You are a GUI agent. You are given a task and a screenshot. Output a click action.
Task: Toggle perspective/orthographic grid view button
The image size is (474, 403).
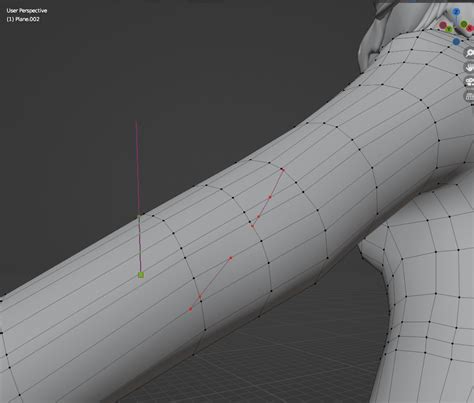(x=469, y=96)
